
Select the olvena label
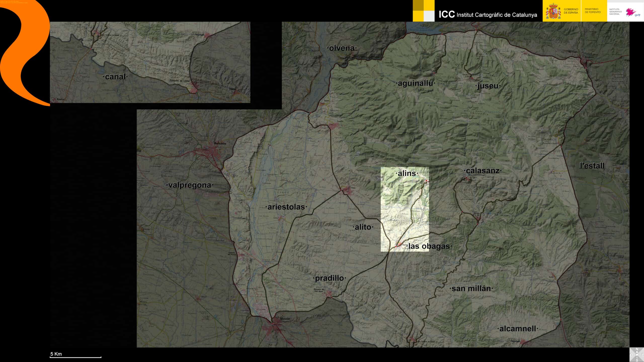tap(342, 48)
